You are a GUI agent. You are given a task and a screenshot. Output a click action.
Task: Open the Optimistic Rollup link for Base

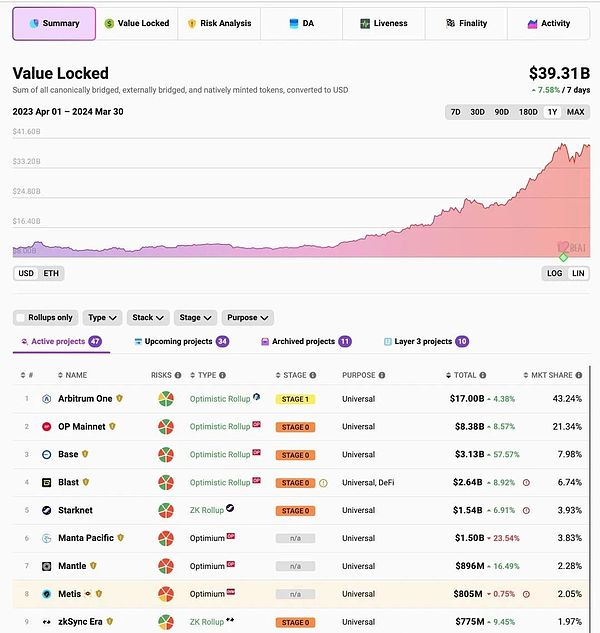point(220,455)
